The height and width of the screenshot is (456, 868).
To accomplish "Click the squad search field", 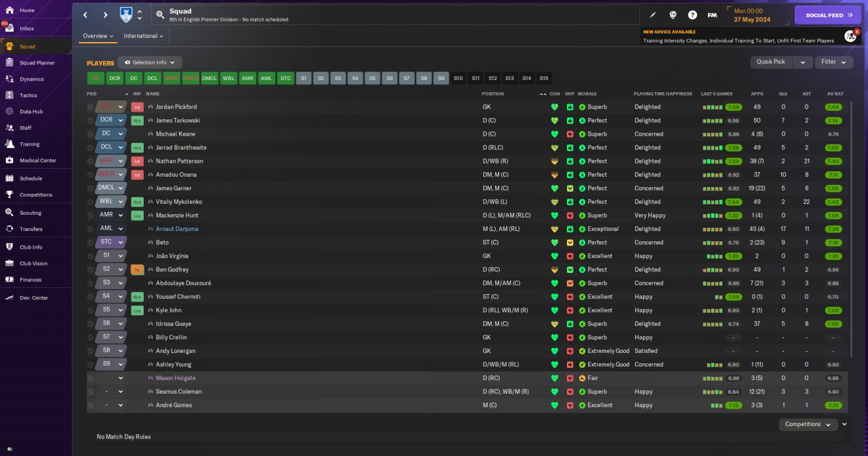I will [x=395, y=15].
